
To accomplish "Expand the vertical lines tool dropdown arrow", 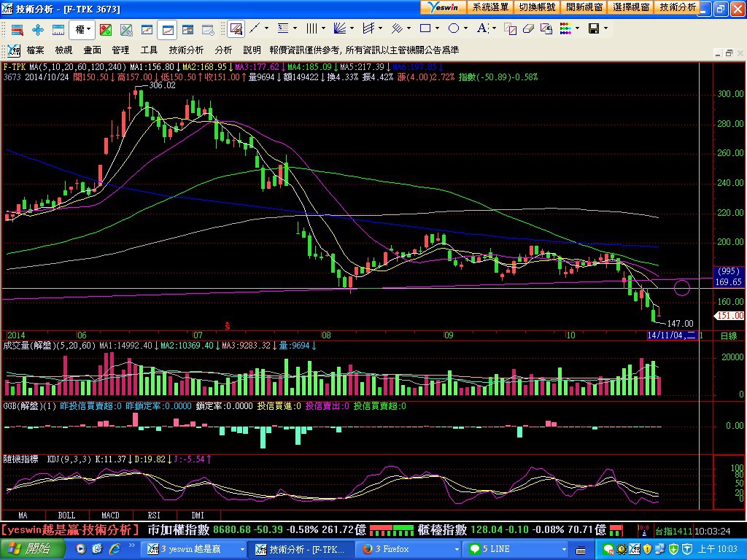I will (323, 29).
